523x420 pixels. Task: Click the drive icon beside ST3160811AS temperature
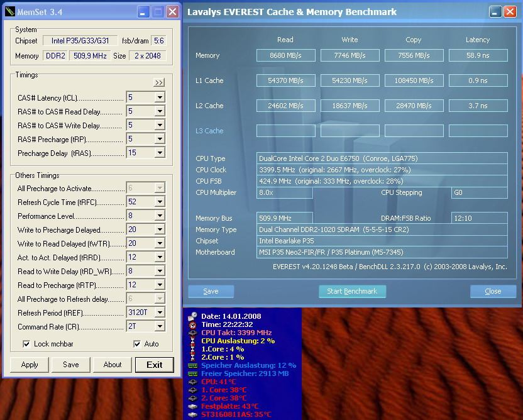point(192,415)
